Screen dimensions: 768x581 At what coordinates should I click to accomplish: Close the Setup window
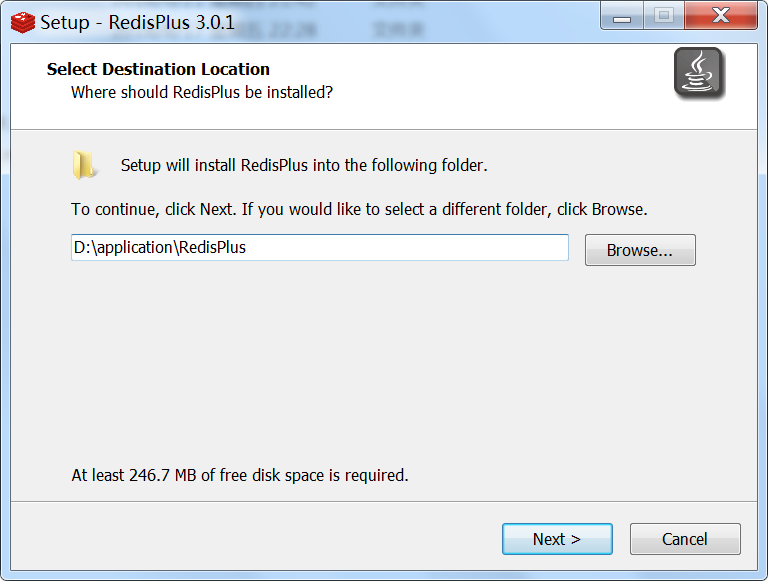pos(721,16)
